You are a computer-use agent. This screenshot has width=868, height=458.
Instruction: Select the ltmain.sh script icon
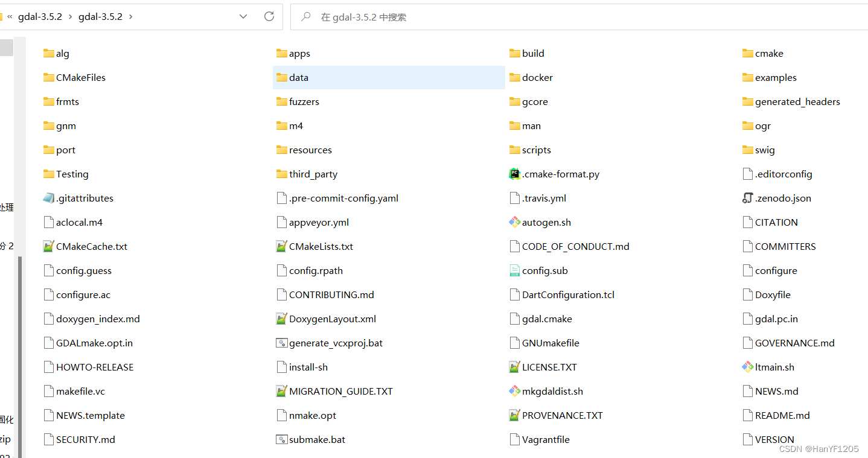(748, 367)
